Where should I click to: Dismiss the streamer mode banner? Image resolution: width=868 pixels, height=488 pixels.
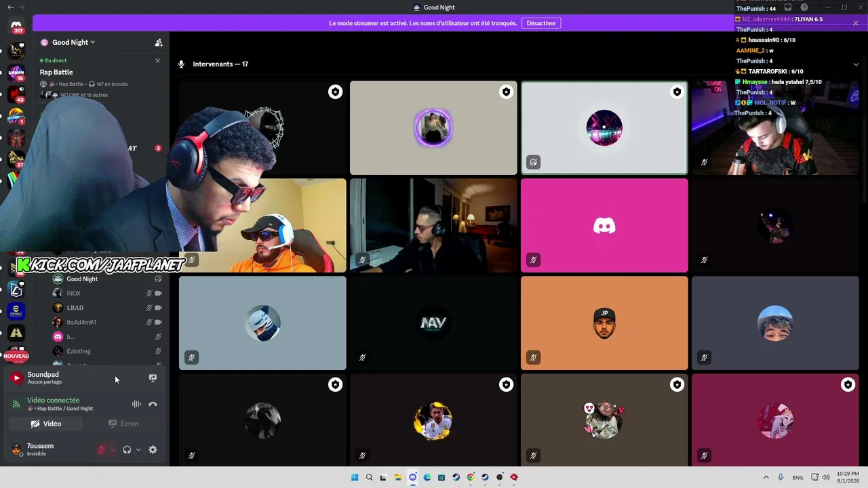[856, 23]
